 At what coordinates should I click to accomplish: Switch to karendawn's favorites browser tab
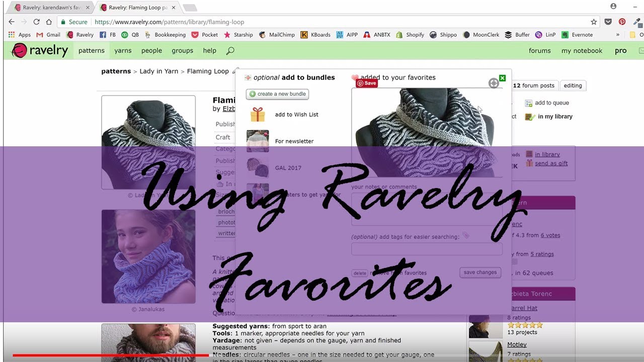coord(52,8)
